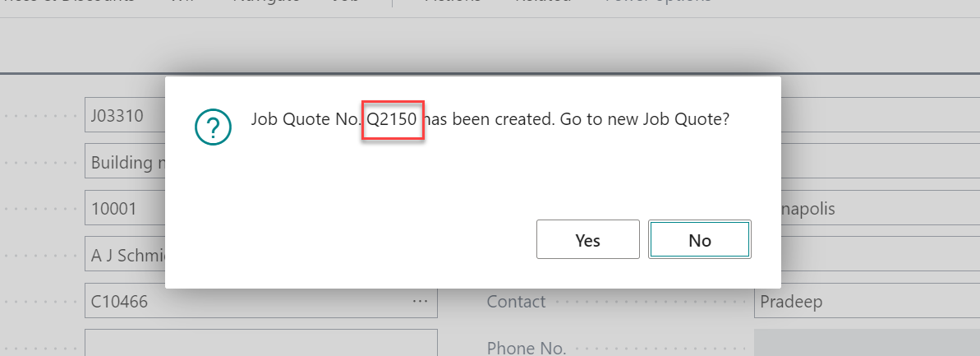Image resolution: width=980 pixels, height=356 pixels.
Task: Open the Related menu
Action: tap(542, 2)
